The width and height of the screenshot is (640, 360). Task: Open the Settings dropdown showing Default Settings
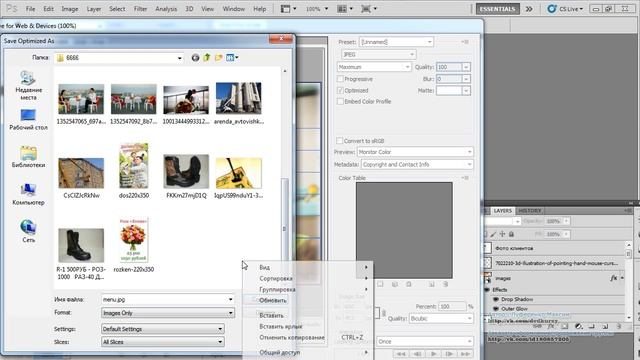tap(162, 329)
